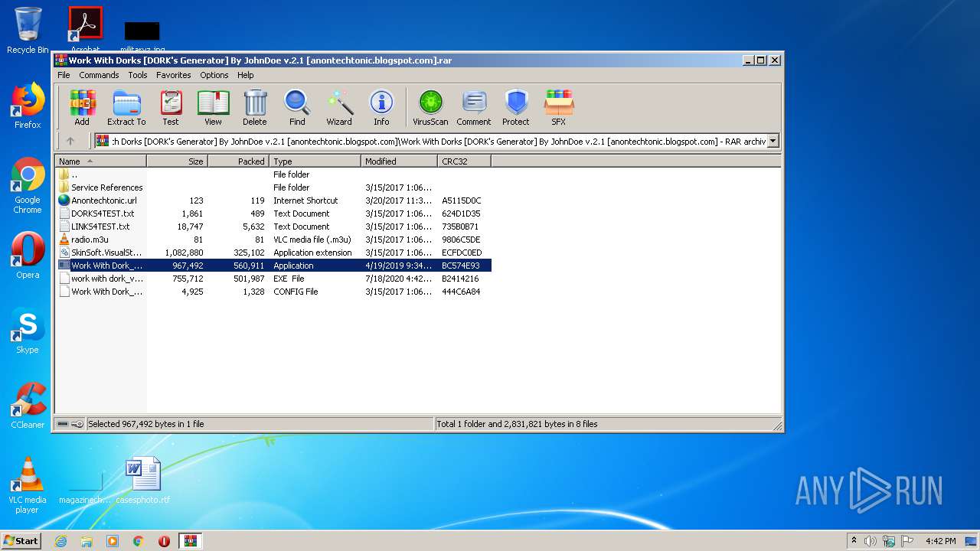The height and width of the screenshot is (551, 980).
Task: Select SkinSoft.VisualSt... extension file
Action: [x=273, y=253]
